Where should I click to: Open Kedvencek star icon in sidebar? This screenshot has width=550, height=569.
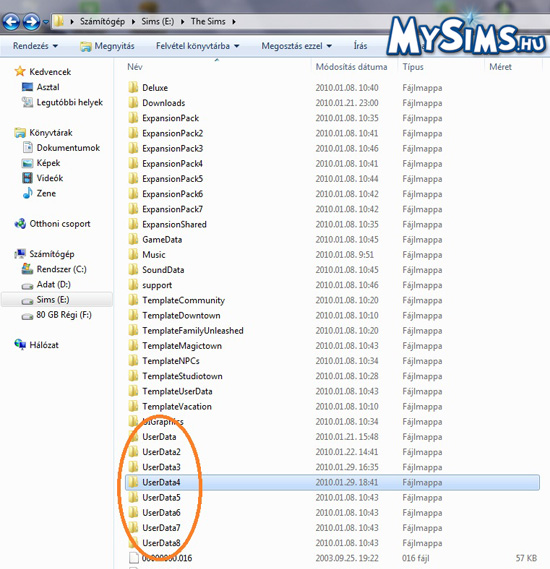tap(20, 71)
